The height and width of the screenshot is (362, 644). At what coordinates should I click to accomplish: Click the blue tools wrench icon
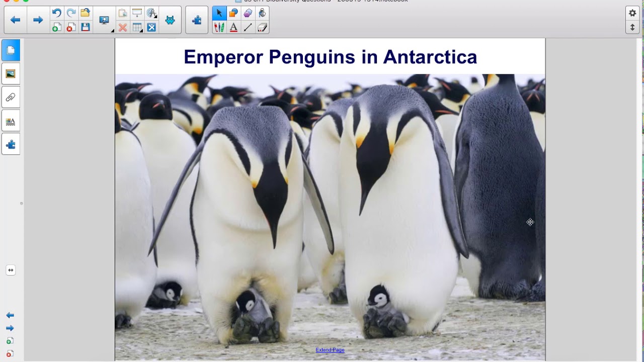[x=151, y=27]
